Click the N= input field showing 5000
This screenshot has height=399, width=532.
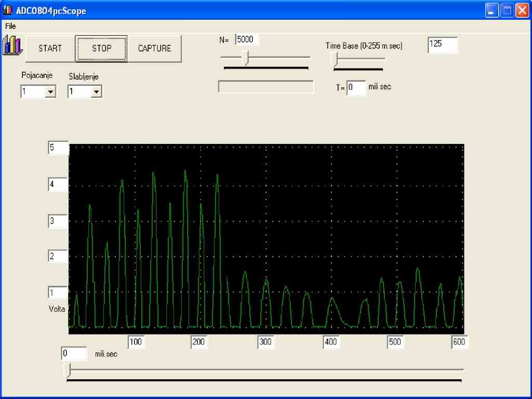coord(247,39)
